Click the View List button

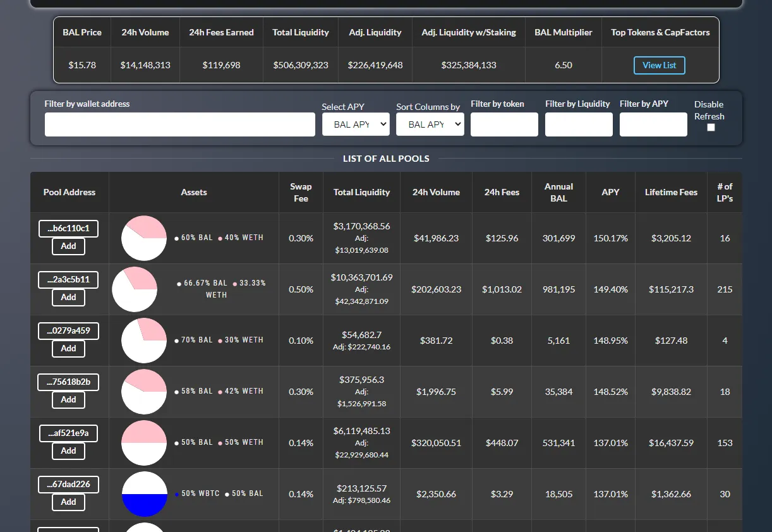coord(660,65)
